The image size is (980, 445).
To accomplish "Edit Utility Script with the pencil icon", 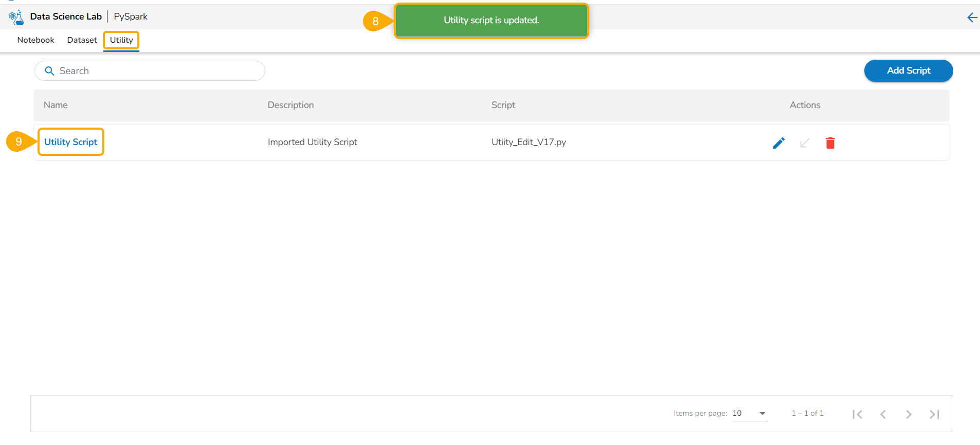I will click(779, 143).
